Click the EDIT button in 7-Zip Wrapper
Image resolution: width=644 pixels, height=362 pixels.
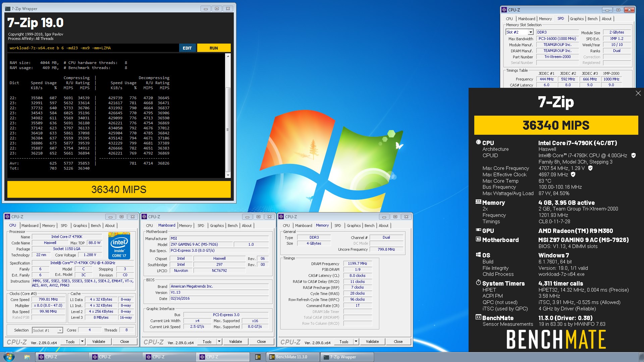tap(187, 48)
